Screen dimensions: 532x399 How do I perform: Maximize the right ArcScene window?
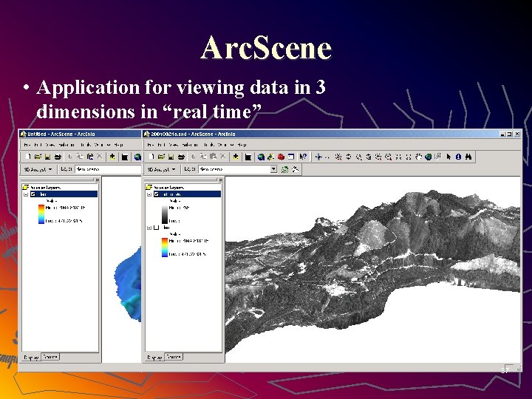[x=509, y=134]
